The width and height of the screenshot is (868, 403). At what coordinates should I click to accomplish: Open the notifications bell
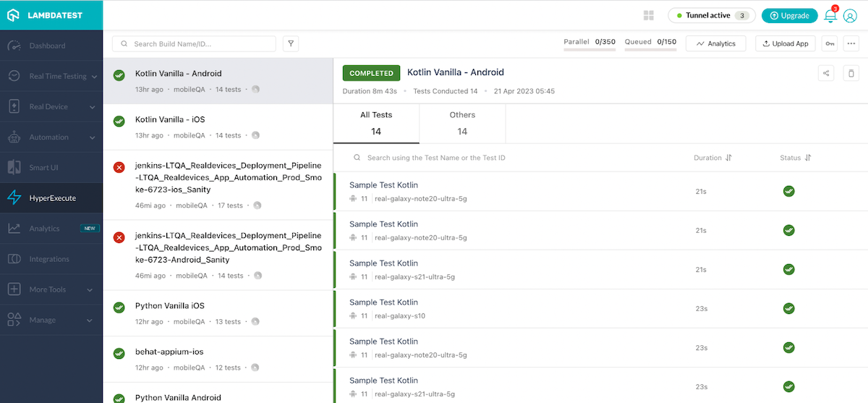(x=830, y=16)
